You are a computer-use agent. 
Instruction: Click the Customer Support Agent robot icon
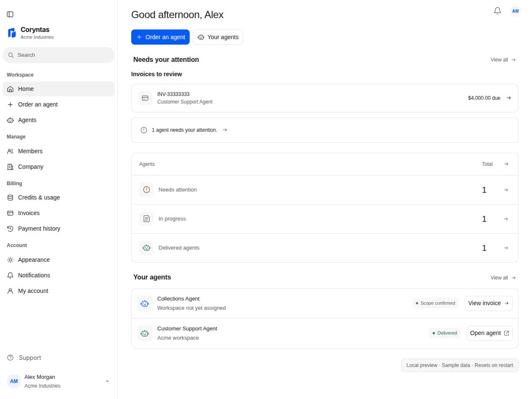coord(145,333)
